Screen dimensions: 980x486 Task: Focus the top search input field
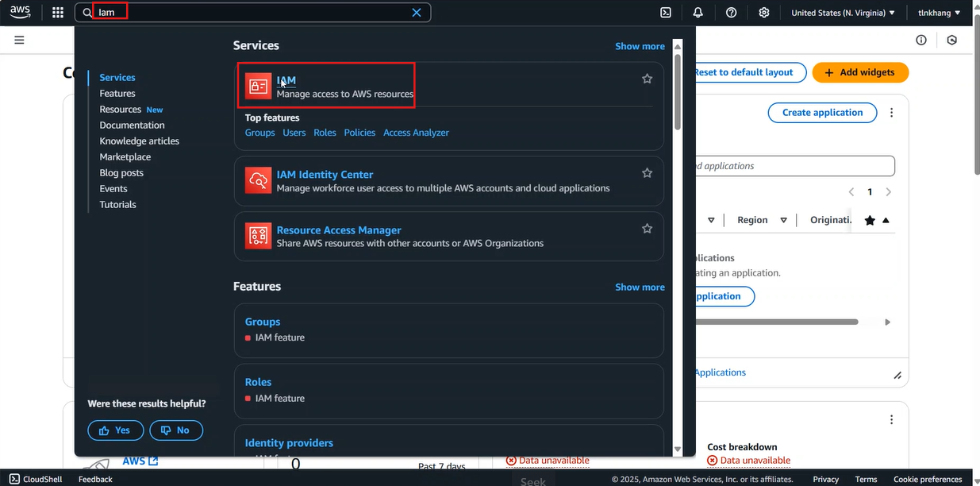[x=252, y=13]
